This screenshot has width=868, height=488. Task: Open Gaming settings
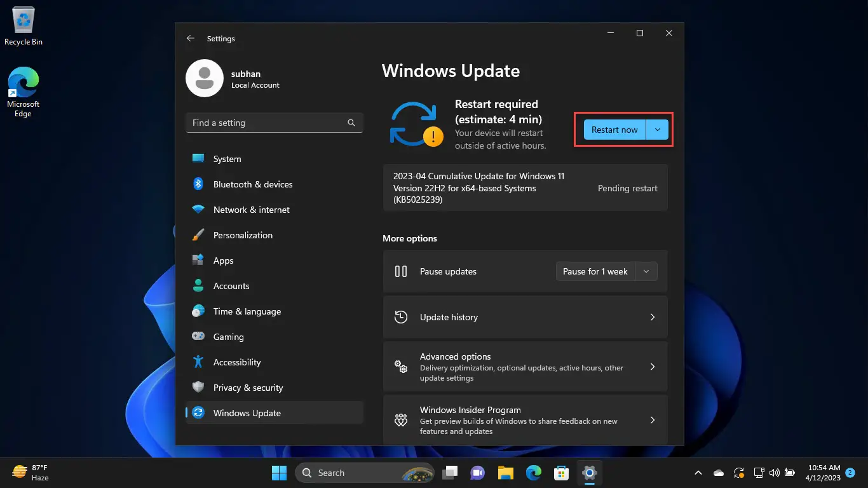tap(274, 337)
